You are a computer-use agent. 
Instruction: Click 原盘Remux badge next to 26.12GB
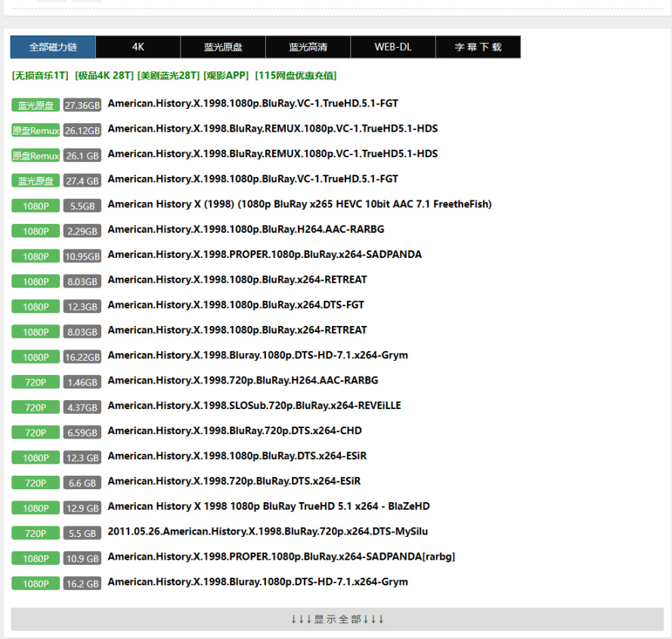pos(36,130)
